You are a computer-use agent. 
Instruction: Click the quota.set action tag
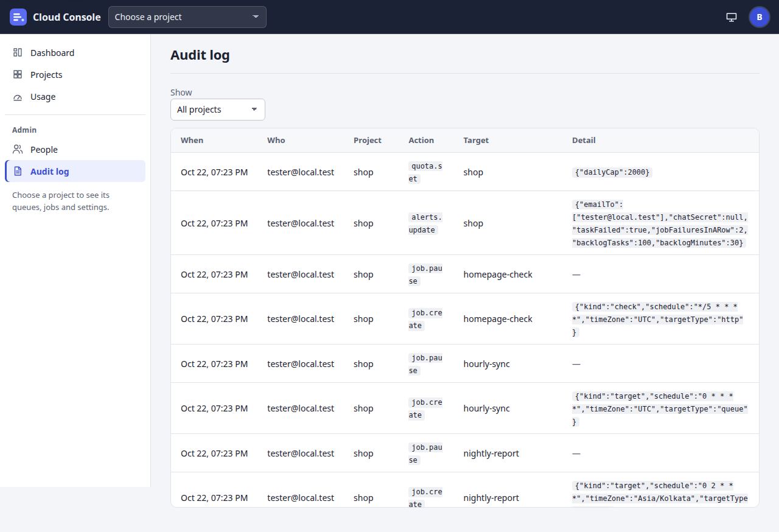point(425,172)
